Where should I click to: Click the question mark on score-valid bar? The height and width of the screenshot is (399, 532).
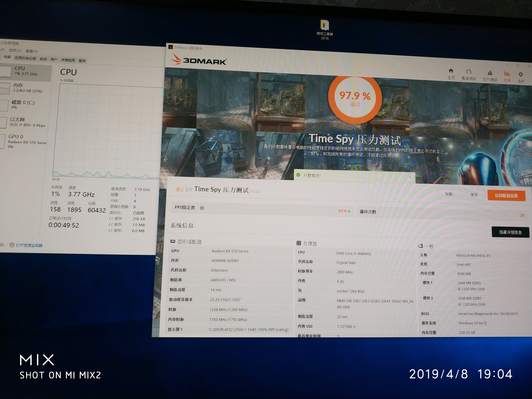point(410,178)
